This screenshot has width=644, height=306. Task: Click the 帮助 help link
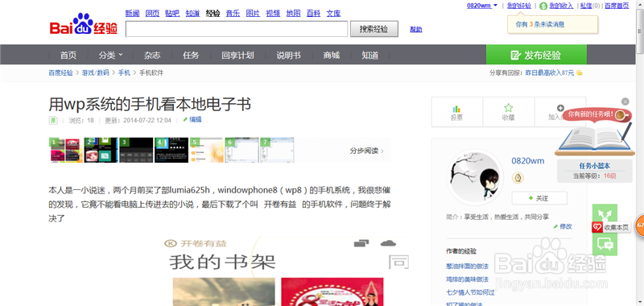pyautogui.click(x=416, y=30)
